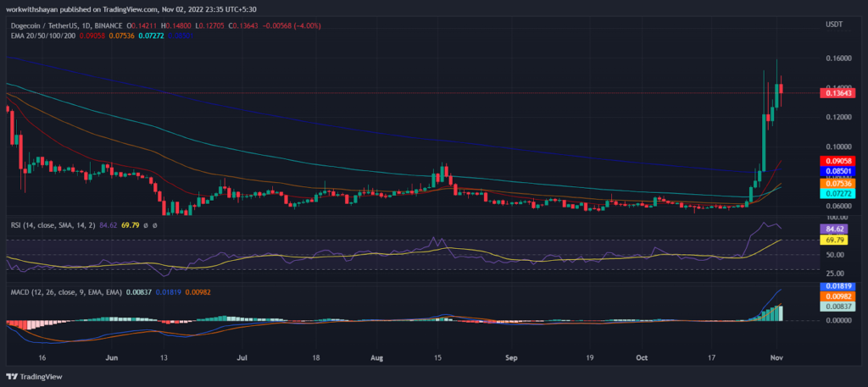
Task: Click the blue 0.01819 MACD value tag
Action: (x=837, y=286)
